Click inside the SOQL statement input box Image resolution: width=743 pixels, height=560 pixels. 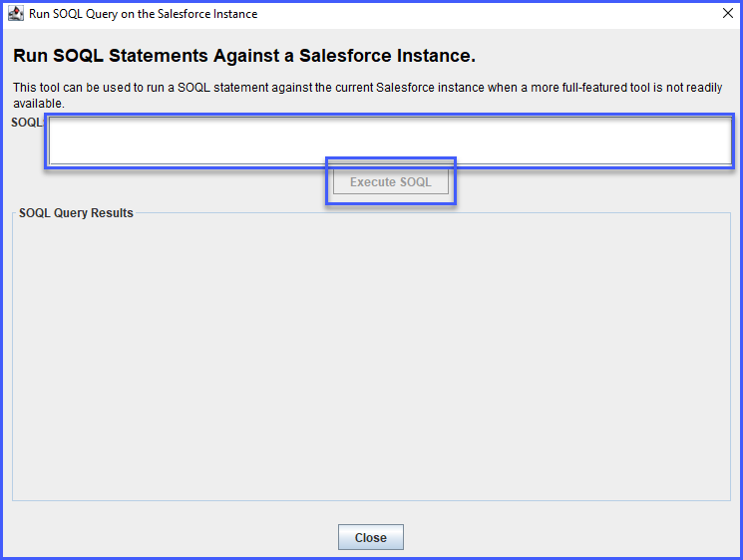(x=390, y=141)
